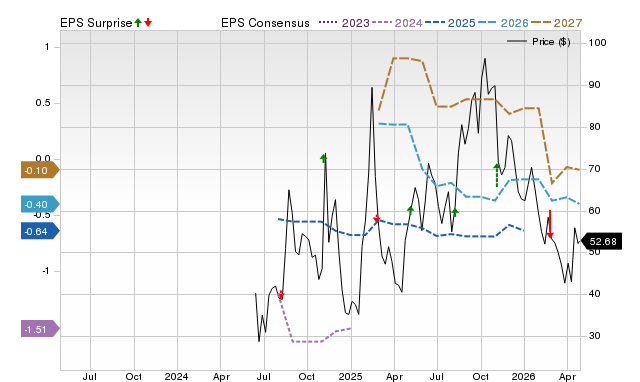
Task: Click the brown -0.10 value tag
Action: coord(40,170)
